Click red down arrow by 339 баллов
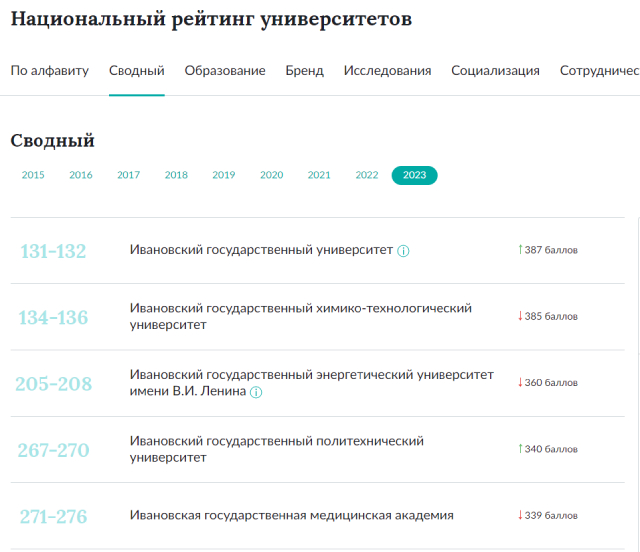This screenshot has height=552, width=640. pos(520,515)
